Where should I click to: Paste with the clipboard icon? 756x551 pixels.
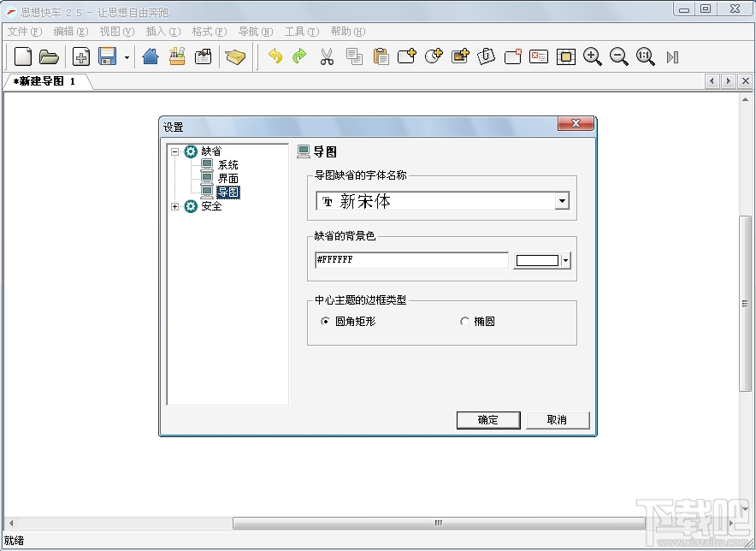(381, 56)
